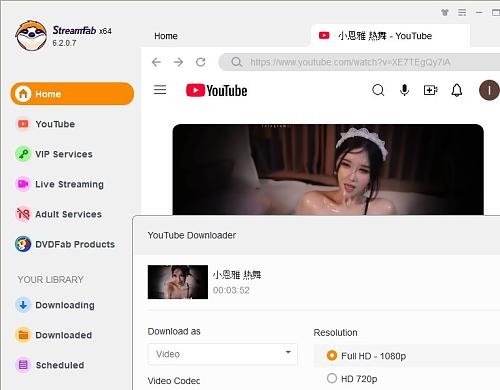
Task: Go back in browser
Action: pos(156,62)
